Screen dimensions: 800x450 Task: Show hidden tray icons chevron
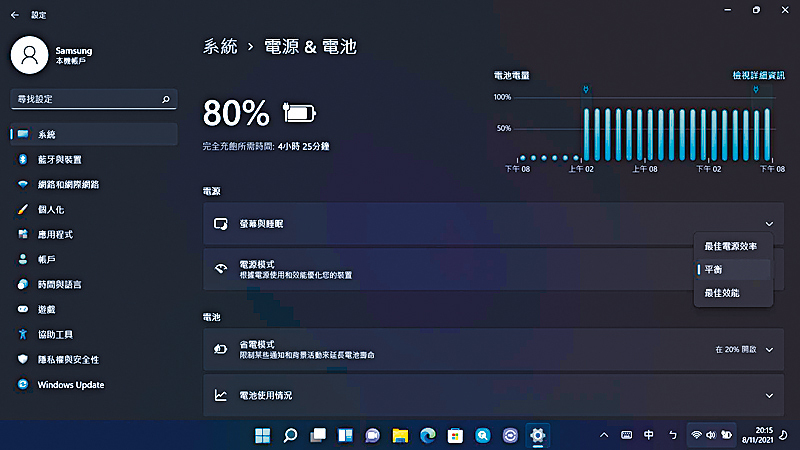pos(604,435)
